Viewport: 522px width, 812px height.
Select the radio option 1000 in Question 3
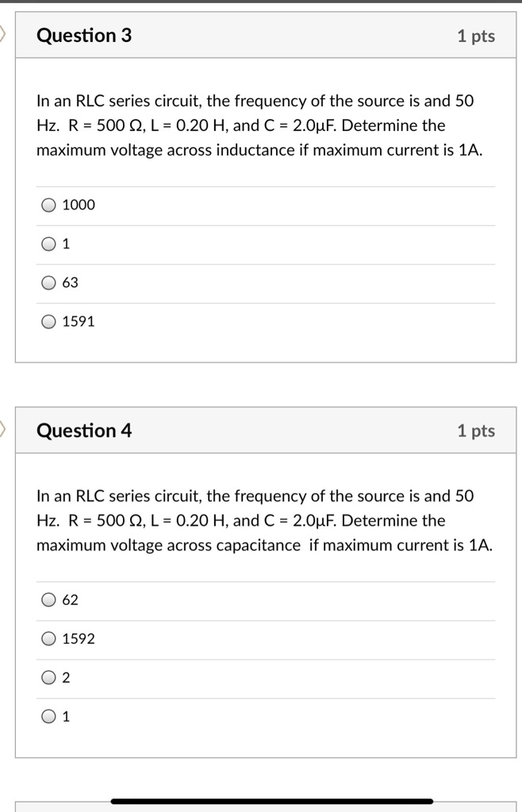[48, 205]
